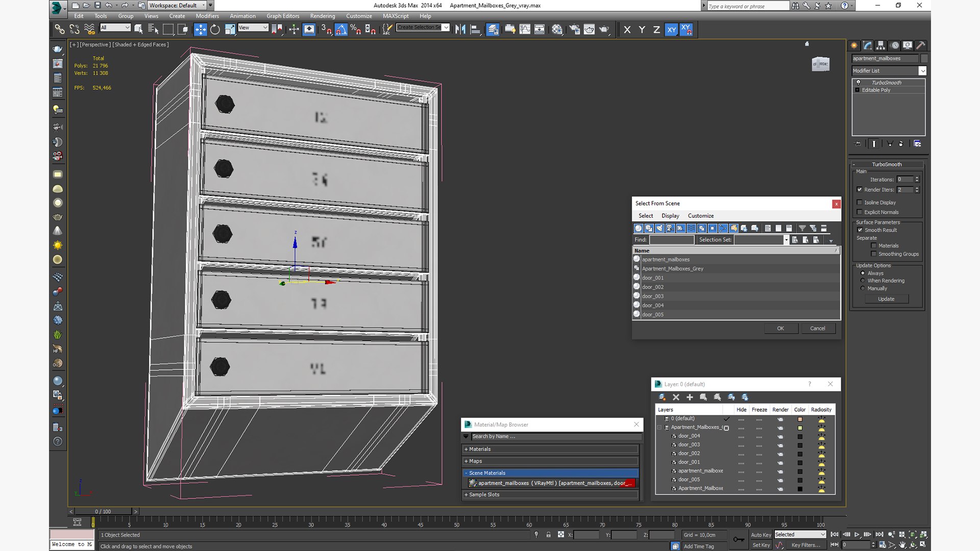
Task: Enable Explicit Normals checkbox
Action: [860, 212]
